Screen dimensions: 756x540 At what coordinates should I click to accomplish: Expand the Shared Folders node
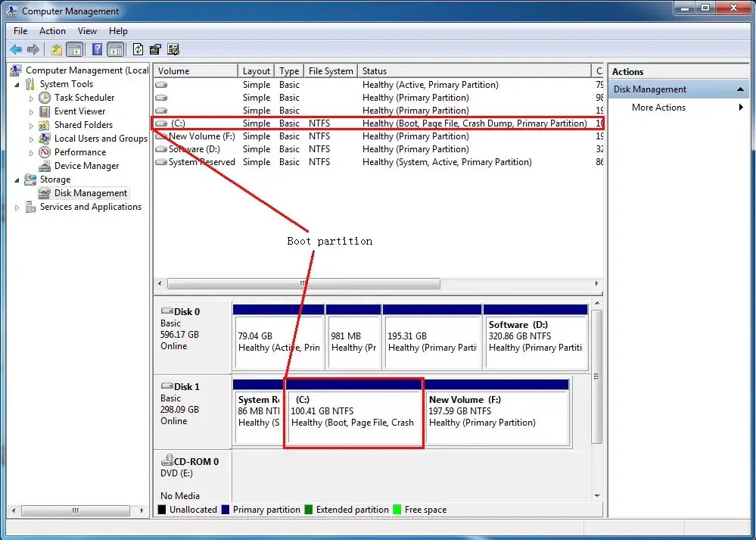(31, 126)
